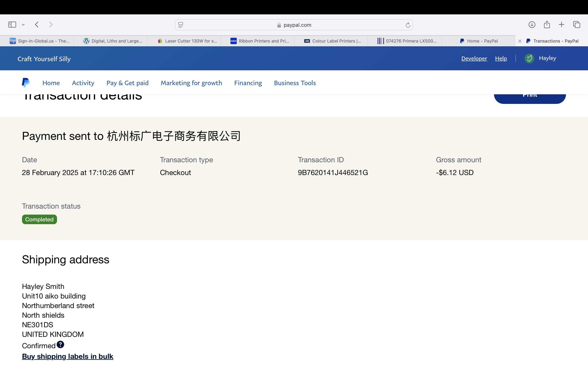This screenshot has height=382, width=588.
Task: Click postcode NE301DS in shipping address
Action: 38,325
